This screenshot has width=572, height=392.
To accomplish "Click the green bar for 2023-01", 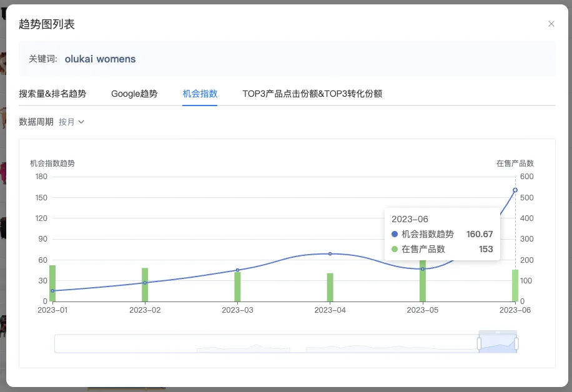I will tap(52, 283).
